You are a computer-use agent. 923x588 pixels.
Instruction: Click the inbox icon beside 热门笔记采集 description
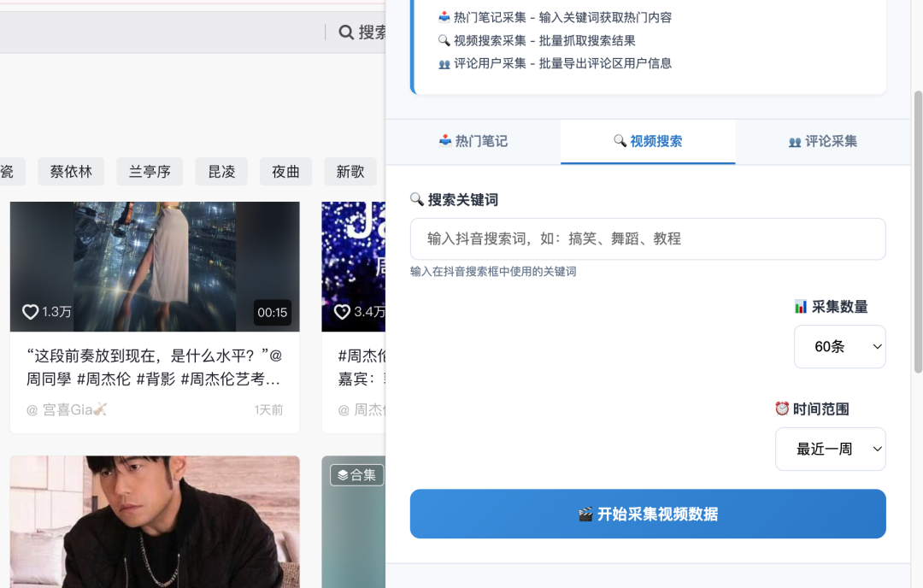(444, 17)
